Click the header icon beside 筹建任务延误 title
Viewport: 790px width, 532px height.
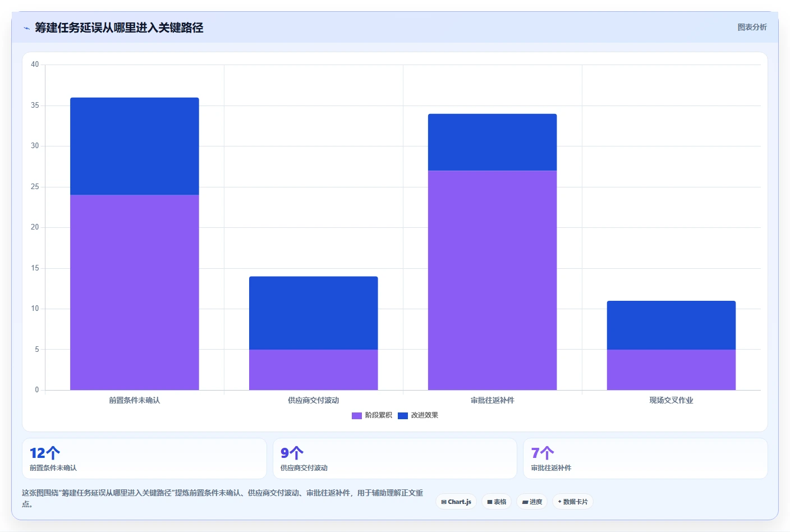[x=26, y=28]
